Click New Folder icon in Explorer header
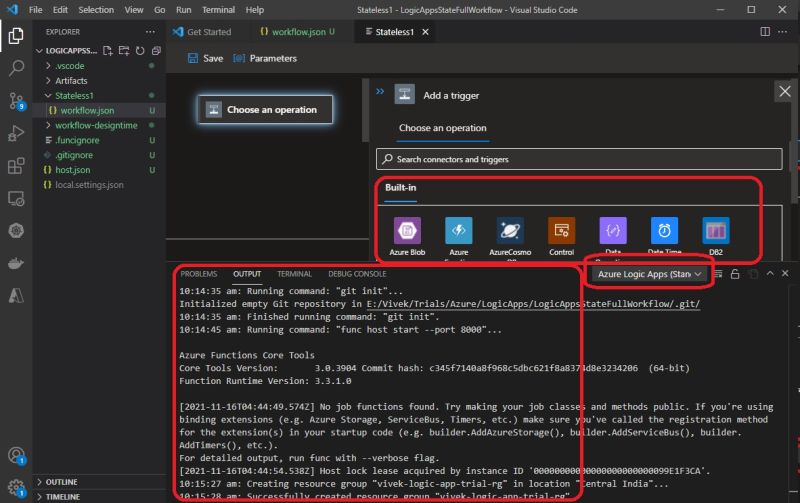This screenshot has height=503, width=800. pyautogui.click(x=123, y=51)
